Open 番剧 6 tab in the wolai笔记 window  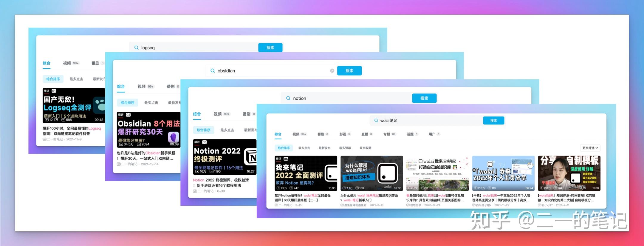[x=323, y=134]
